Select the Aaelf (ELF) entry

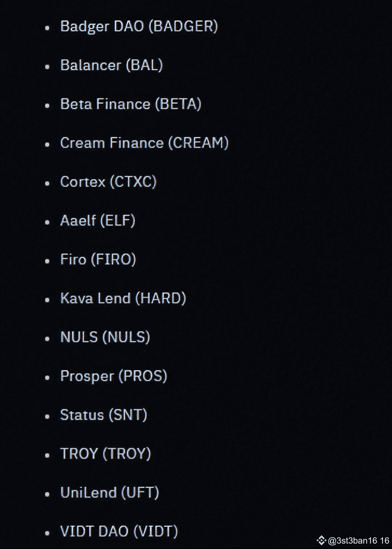[98, 221]
